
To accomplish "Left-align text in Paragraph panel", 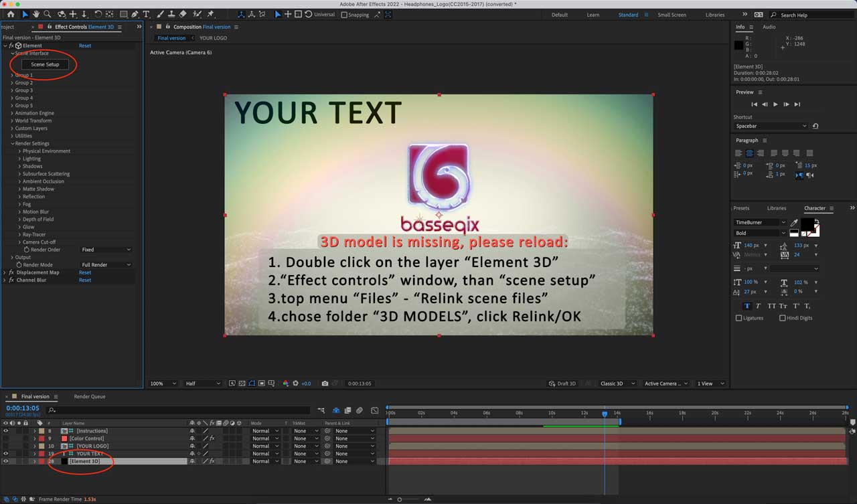I will coord(738,153).
